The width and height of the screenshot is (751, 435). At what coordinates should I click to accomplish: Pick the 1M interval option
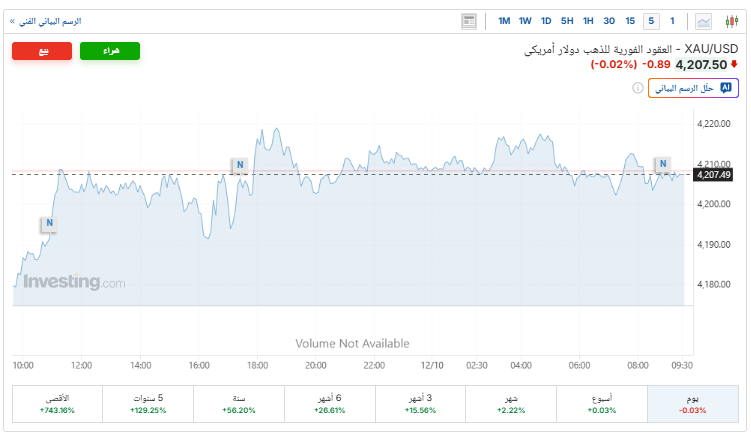(x=503, y=21)
